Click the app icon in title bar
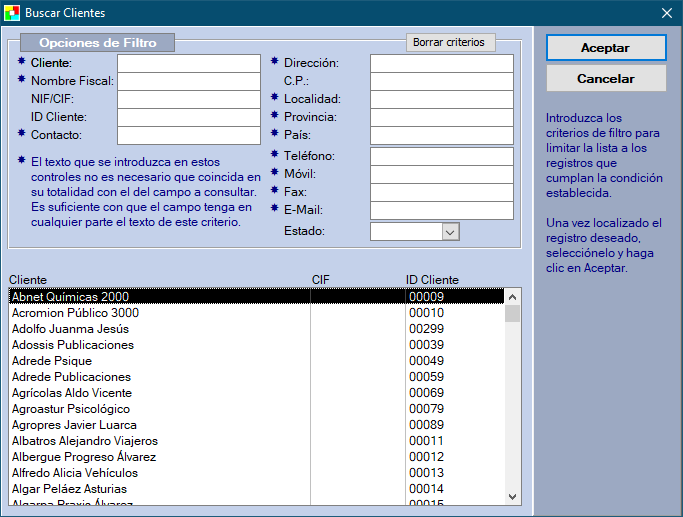This screenshot has width=683, height=517. tap(12, 13)
